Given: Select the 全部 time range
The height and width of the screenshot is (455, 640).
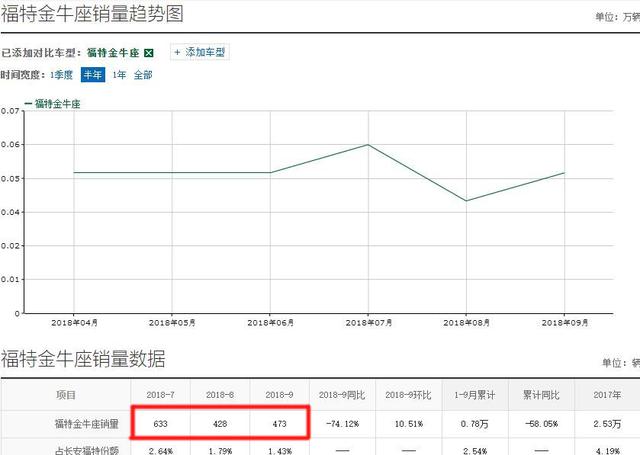Looking at the screenshot, I should [x=143, y=75].
